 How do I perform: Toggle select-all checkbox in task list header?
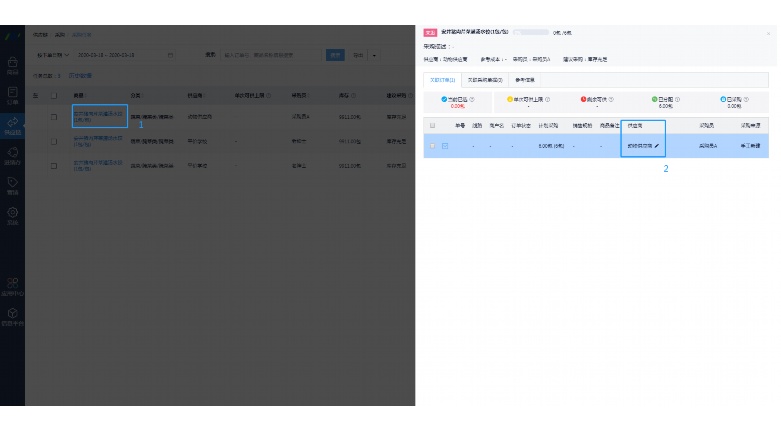54,95
